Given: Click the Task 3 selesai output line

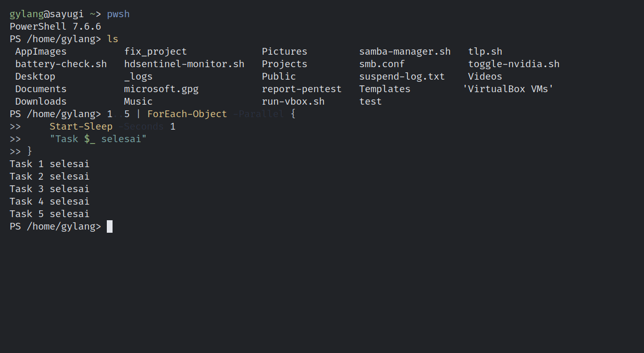Looking at the screenshot, I should [x=49, y=189].
